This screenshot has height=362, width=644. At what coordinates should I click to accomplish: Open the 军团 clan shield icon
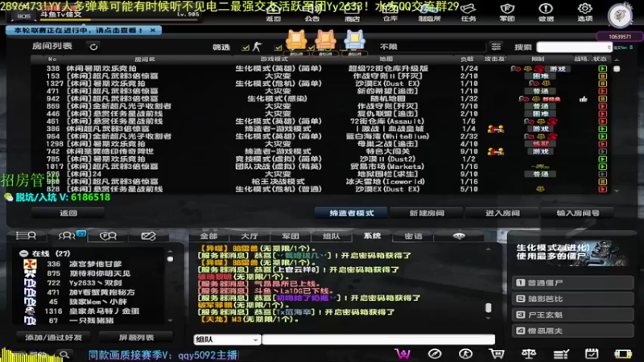coord(507,12)
